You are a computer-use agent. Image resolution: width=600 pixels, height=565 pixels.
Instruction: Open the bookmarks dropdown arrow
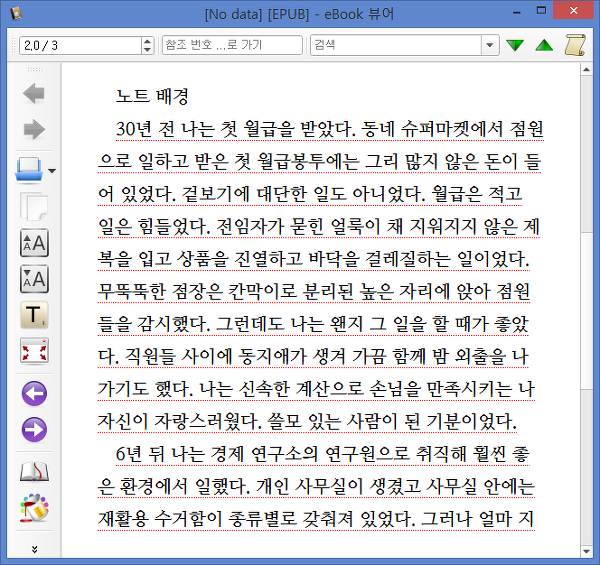[52, 171]
